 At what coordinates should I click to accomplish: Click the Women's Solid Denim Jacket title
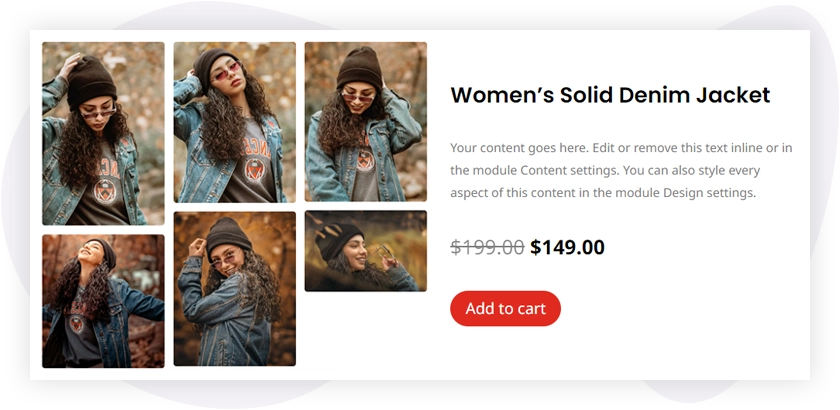coord(610,95)
